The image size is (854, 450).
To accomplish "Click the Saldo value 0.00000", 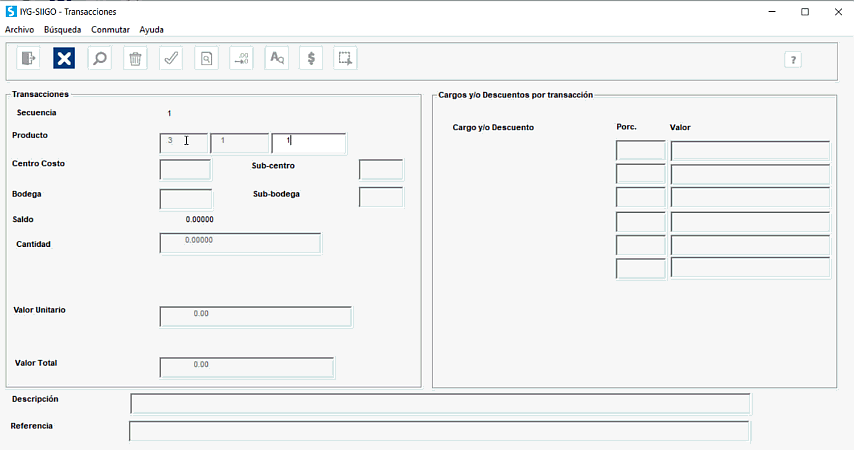I will pyautogui.click(x=199, y=220).
